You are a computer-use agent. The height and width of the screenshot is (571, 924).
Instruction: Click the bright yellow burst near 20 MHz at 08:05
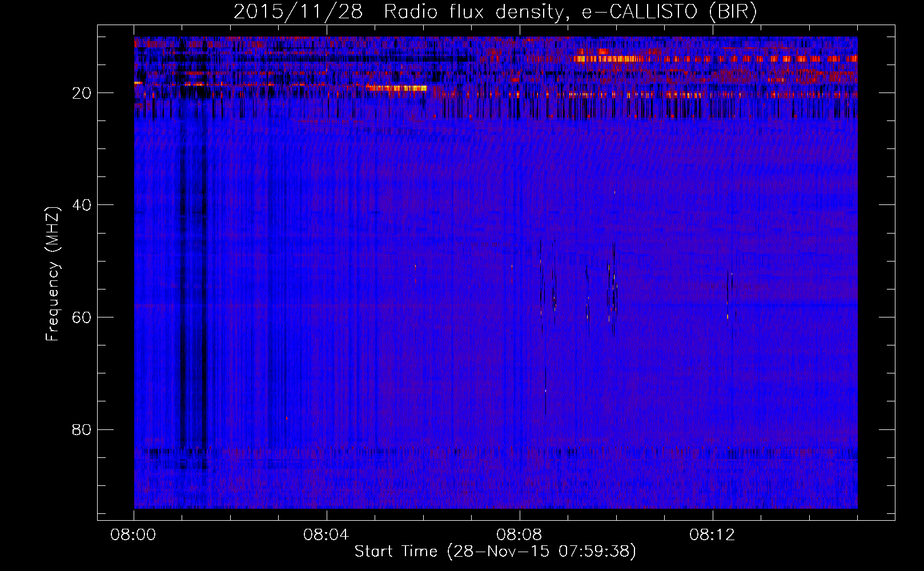[397, 88]
